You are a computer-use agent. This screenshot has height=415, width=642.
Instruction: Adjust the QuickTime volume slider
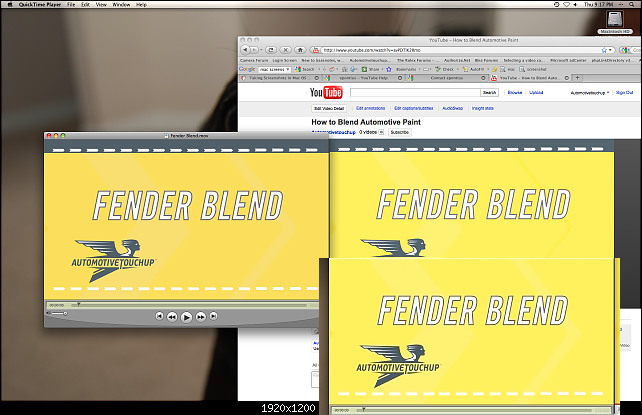[x=60, y=314]
